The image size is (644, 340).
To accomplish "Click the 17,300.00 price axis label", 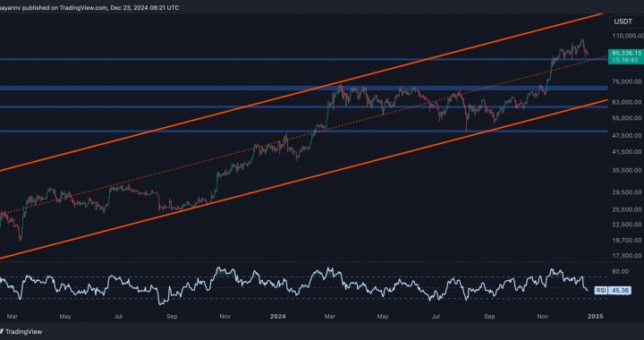I will (626, 255).
